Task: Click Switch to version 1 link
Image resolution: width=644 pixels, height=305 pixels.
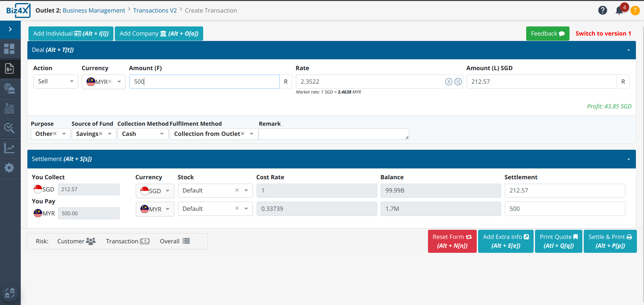Action: tap(603, 34)
